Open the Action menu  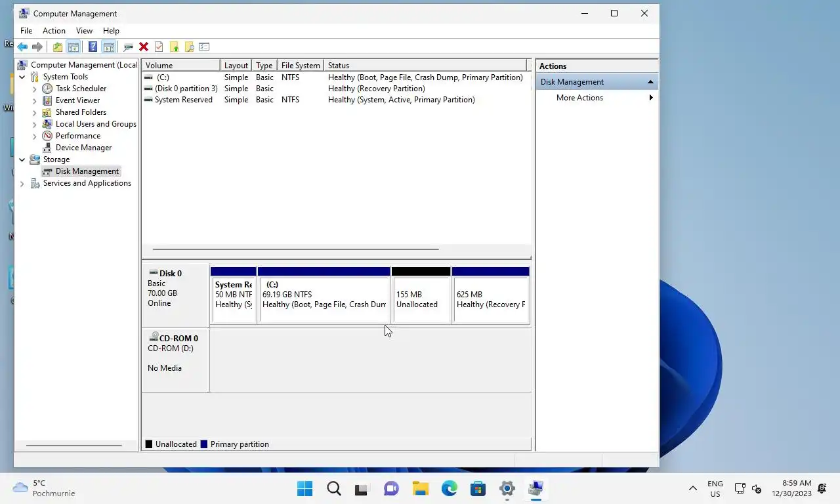(54, 31)
